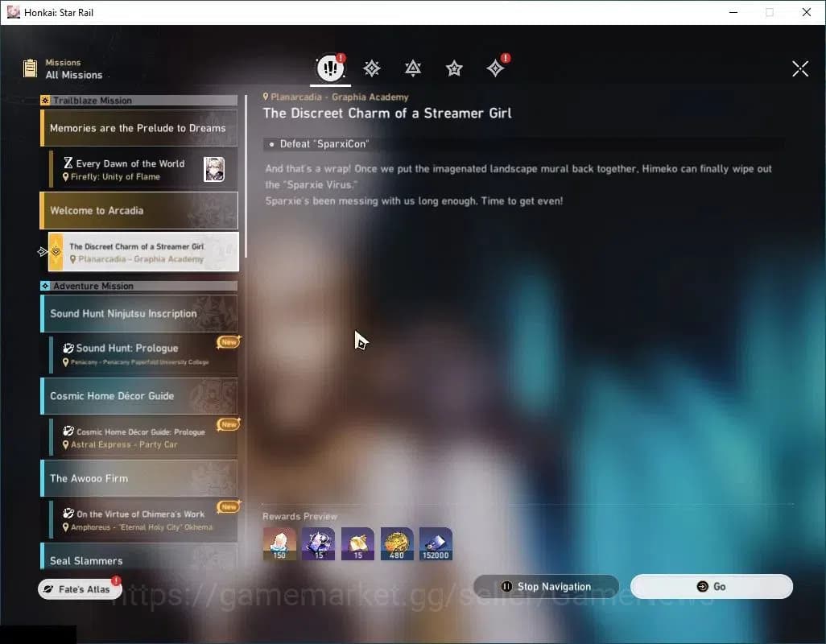This screenshot has height=644, width=826.
Task: Click the Planarcadia - Graphia Academy location link
Action: (x=336, y=97)
